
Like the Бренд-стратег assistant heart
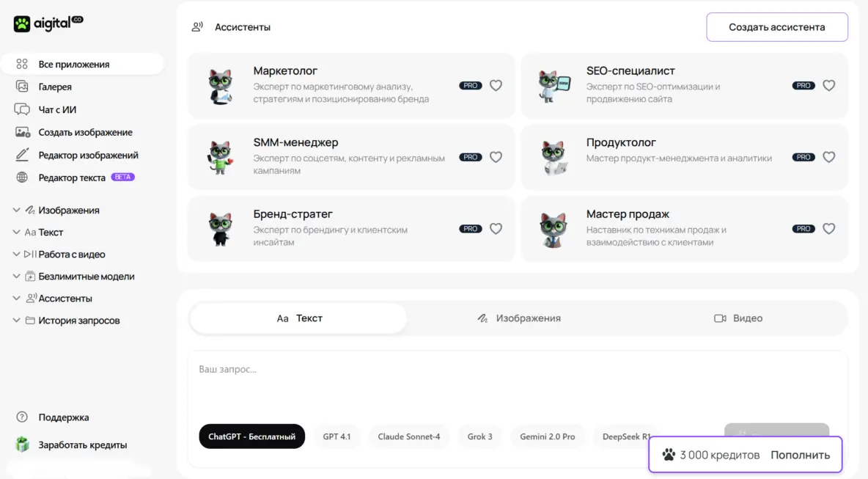click(x=496, y=229)
